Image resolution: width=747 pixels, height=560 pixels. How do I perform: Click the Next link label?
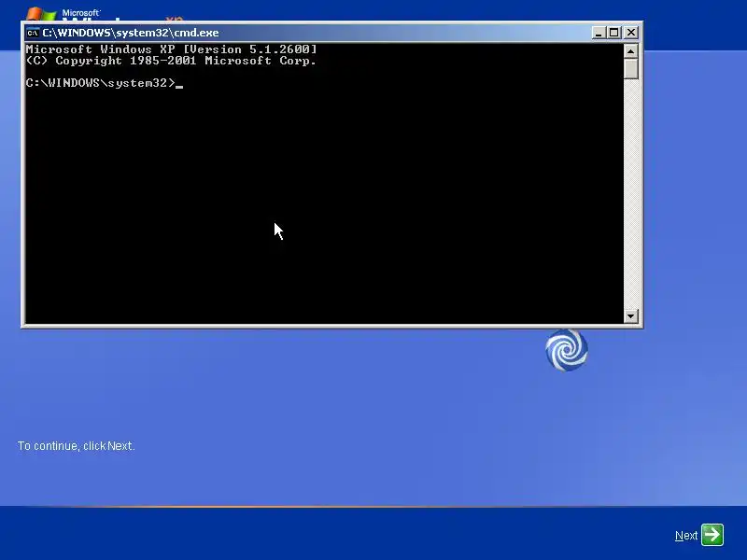tap(686, 536)
